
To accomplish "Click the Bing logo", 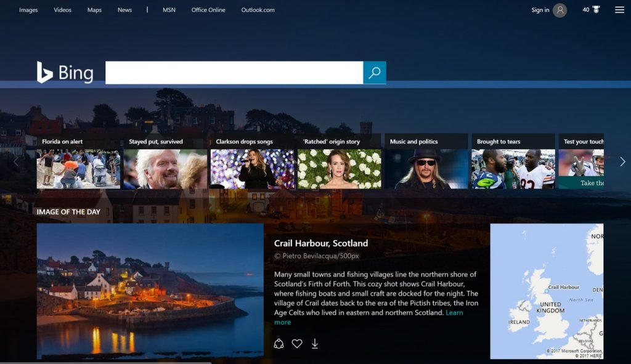I will [x=65, y=73].
